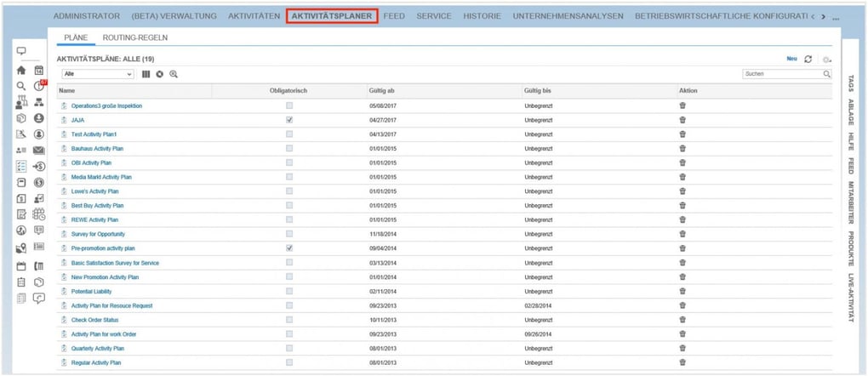Open the calendar icon showing 14
Screen dimensions: 868x376
click(39, 71)
